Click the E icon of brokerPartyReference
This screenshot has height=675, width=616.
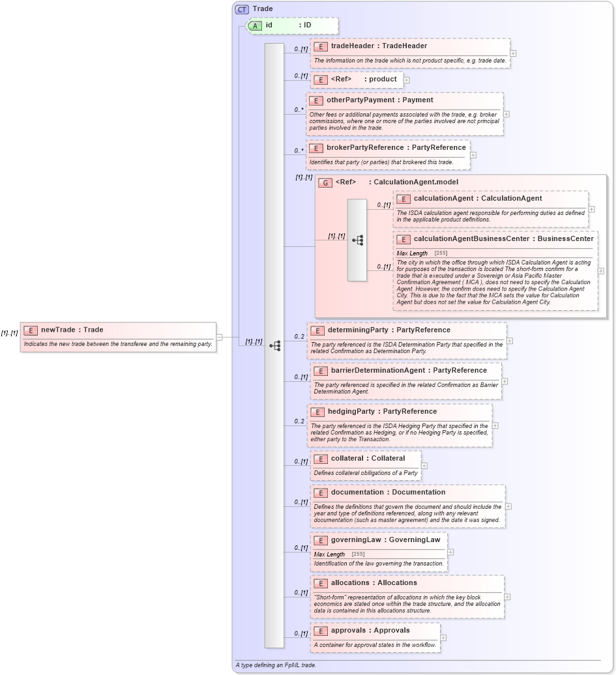315,148
